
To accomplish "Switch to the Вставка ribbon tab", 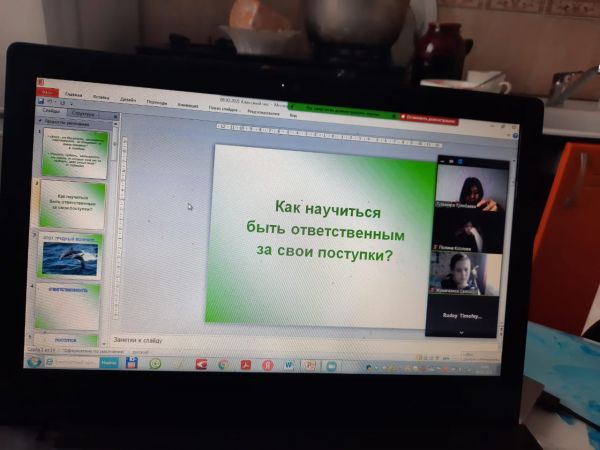I will click(x=100, y=97).
